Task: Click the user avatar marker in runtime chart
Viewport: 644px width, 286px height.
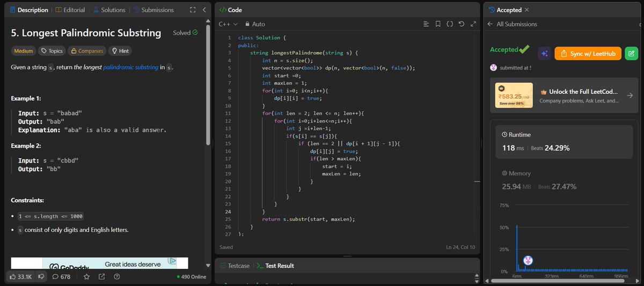Action: point(528,260)
